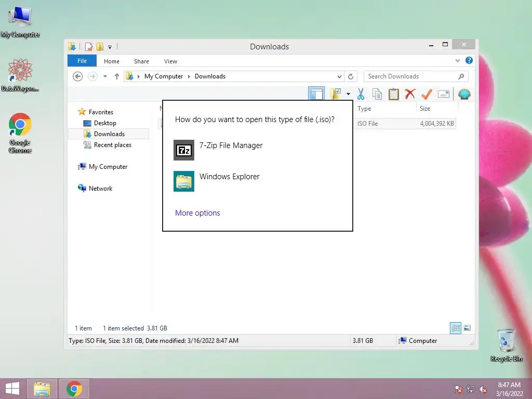Open the View ribbon tab
The image size is (532, 399).
170,61
